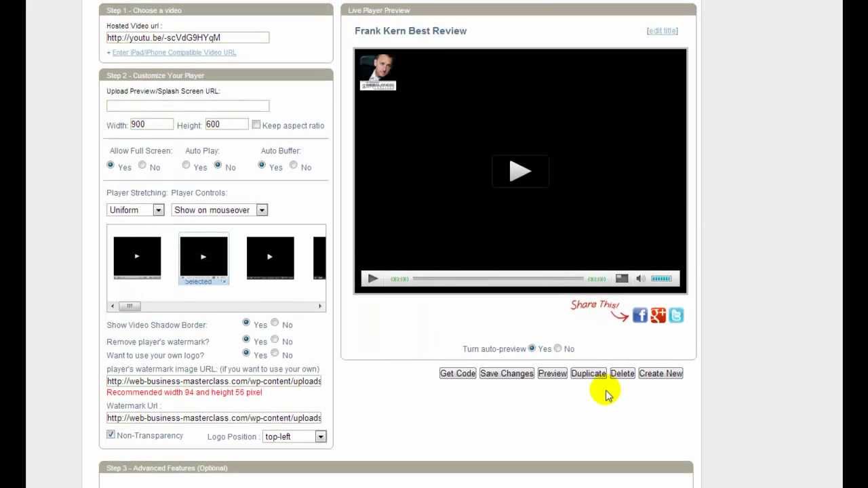The image size is (868, 488).
Task: Click Save Changes button
Action: click(507, 373)
